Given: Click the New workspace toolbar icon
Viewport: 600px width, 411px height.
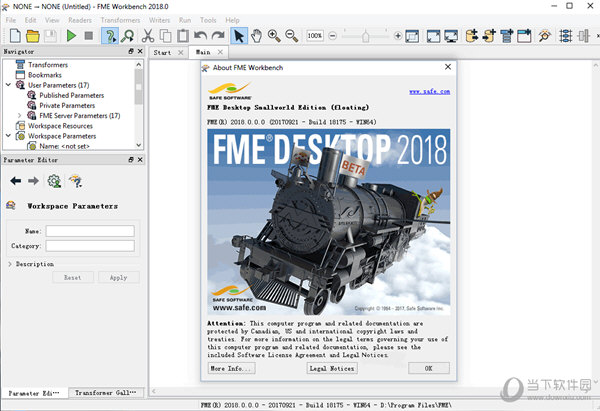Looking at the screenshot, I should coord(15,36).
